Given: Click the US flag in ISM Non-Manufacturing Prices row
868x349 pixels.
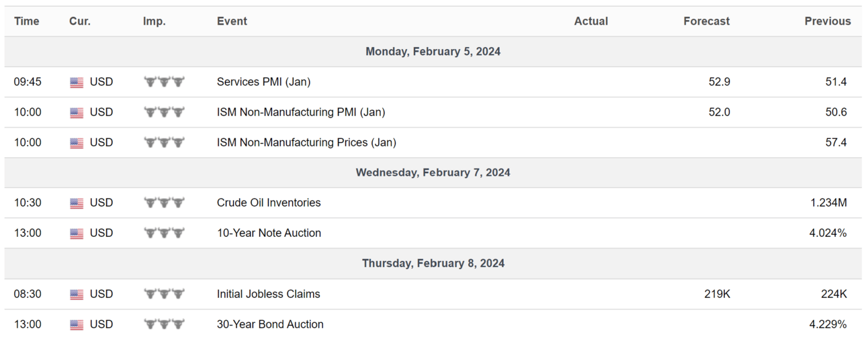Looking at the screenshot, I should click(77, 143).
